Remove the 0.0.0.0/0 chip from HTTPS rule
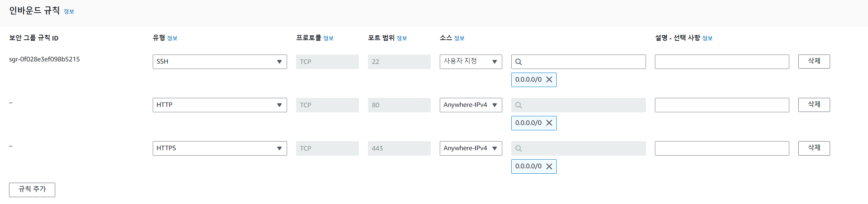Viewport: 868px width, 204px height. pyautogui.click(x=549, y=166)
